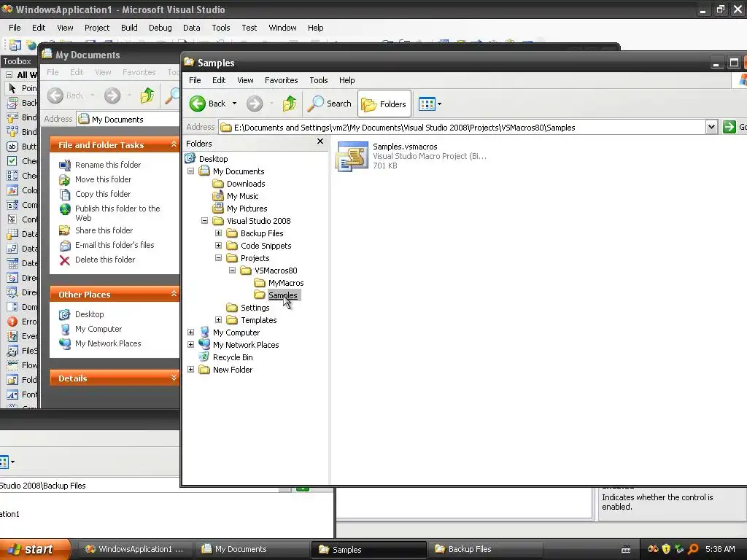Viewport: 747px width, 560px height.
Task: Open Help menu in Samples window
Action: (x=347, y=80)
